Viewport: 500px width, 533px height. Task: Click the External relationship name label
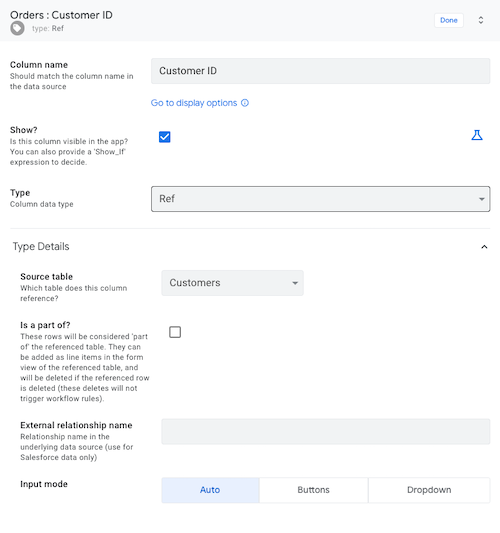tap(76, 425)
